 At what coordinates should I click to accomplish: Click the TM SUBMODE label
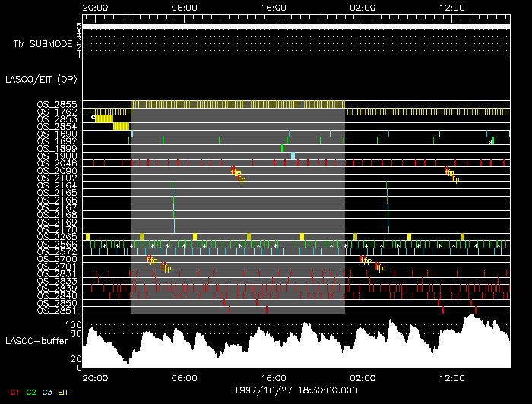click(43, 44)
